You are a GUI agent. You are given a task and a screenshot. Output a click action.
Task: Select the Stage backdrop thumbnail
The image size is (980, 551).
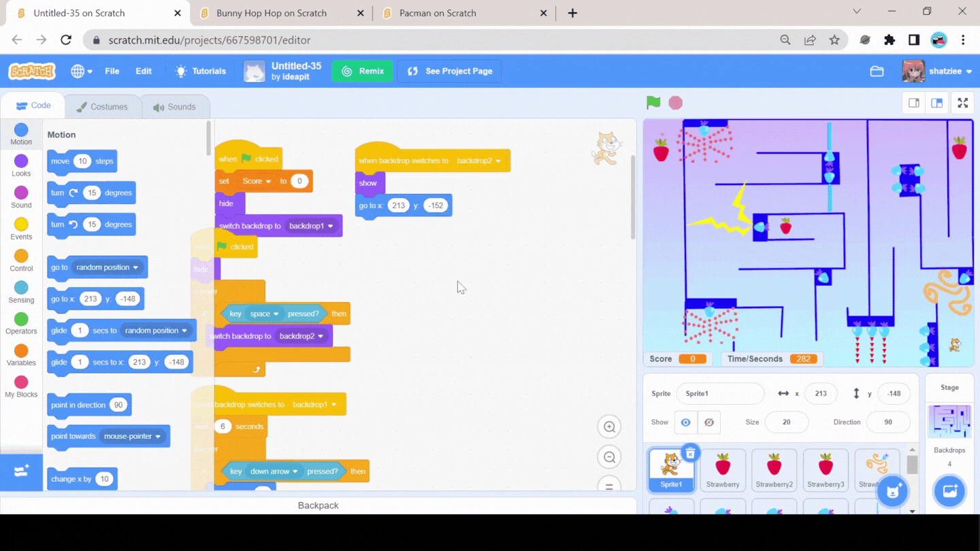coord(949,422)
